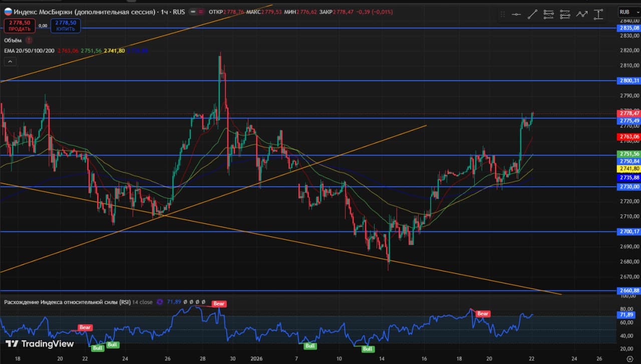The height and width of the screenshot is (364, 641).
Task: Click the Volume indicator warning icon
Action: point(29,40)
